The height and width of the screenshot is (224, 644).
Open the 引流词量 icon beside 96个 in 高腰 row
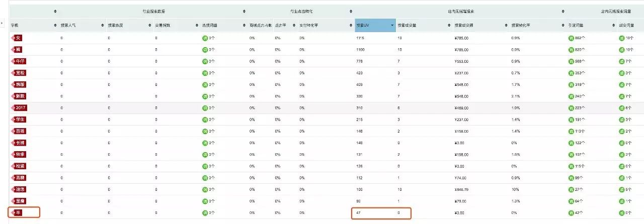pos(572,178)
